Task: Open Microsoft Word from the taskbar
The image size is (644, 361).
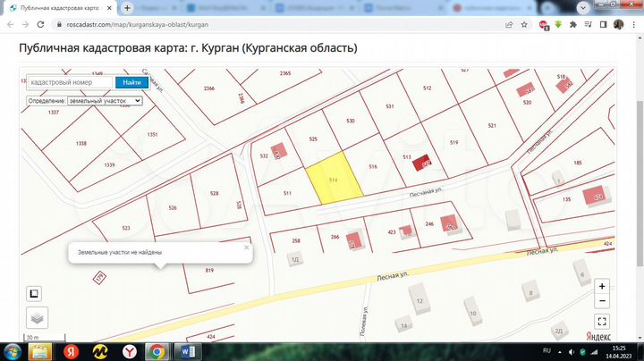Action: click(x=187, y=352)
